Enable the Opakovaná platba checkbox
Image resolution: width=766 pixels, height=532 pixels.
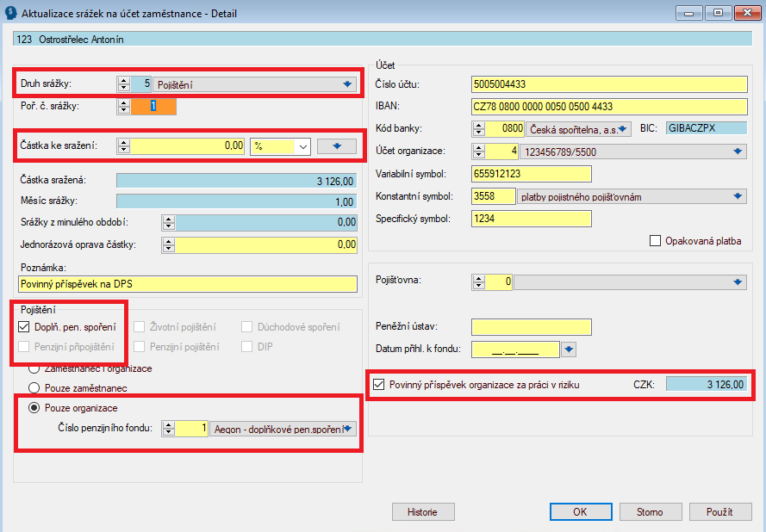(656, 241)
